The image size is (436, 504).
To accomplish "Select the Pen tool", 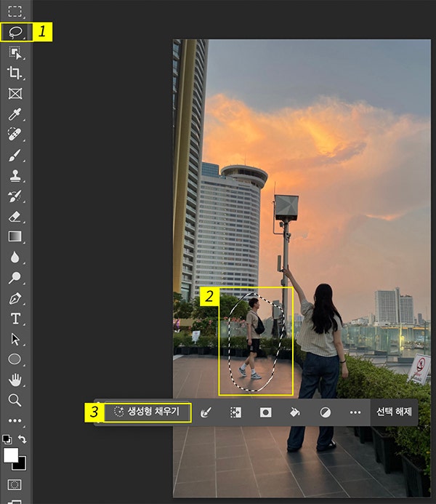I will (x=15, y=298).
